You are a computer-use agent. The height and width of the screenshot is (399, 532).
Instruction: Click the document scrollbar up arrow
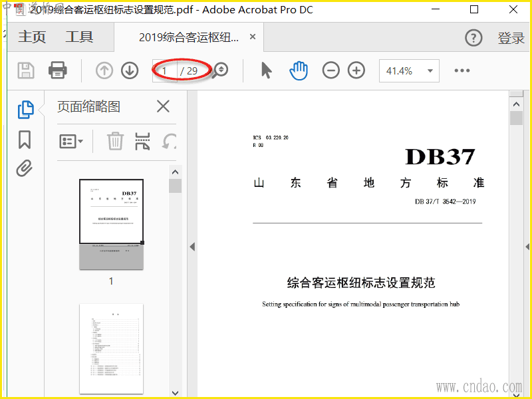[x=517, y=104]
